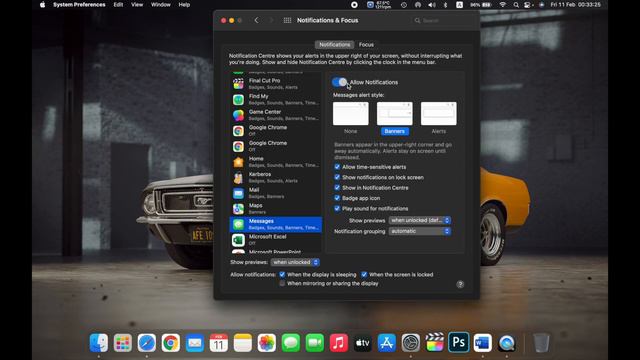Uncheck Badge app icon
This screenshot has width=640, height=360.
pos(337,198)
